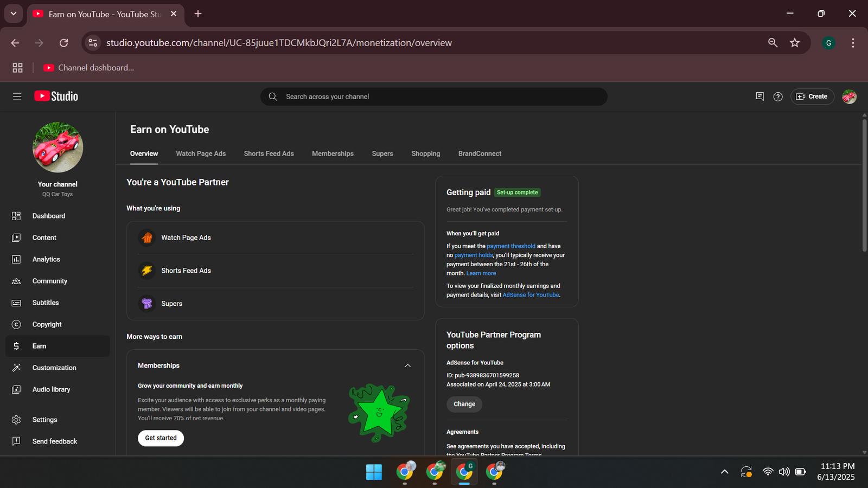This screenshot has width=868, height=488.
Task: Click the Supers purple icon
Action: [147, 304]
